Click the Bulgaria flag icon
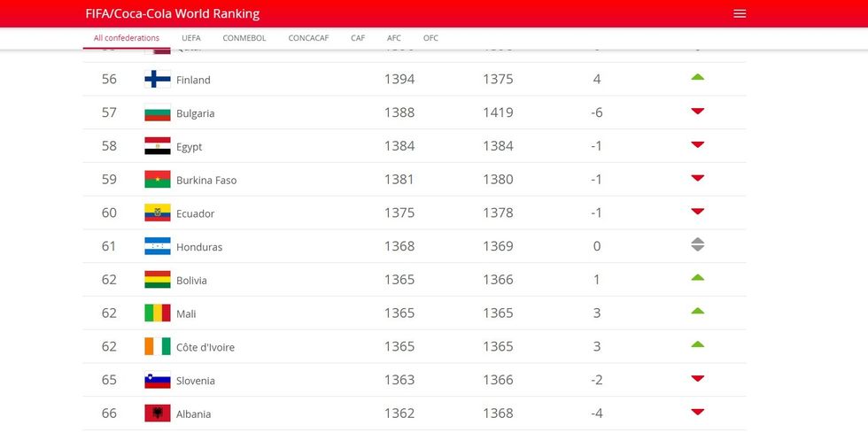The width and height of the screenshot is (868, 433). tap(157, 113)
